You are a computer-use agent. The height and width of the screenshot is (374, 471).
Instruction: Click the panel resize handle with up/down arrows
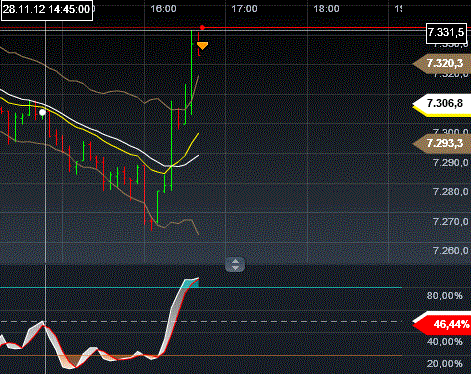235,265
